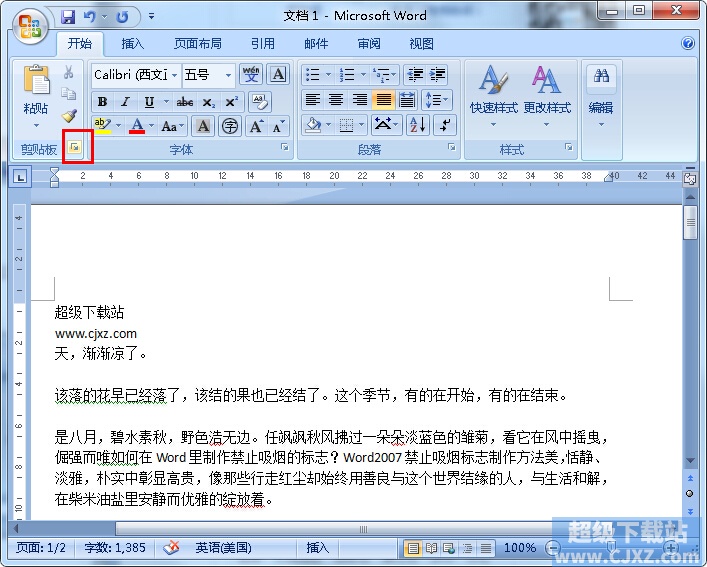Click the Clear Formatting eraser icon
This screenshot has width=707, height=567.
[259, 102]
